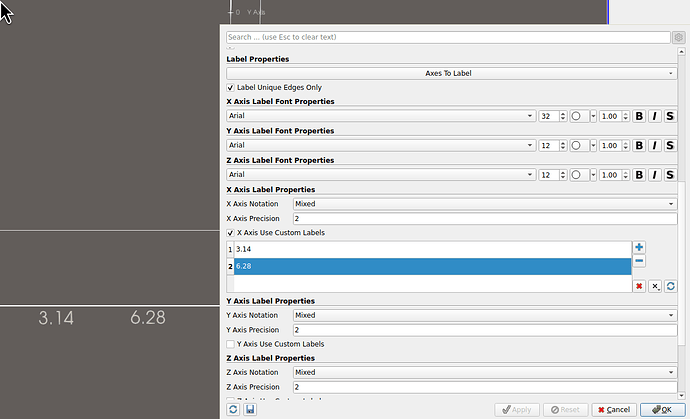Toggle shadow for Z Axis label font
The image size is (690, 419).
[670, 175]
